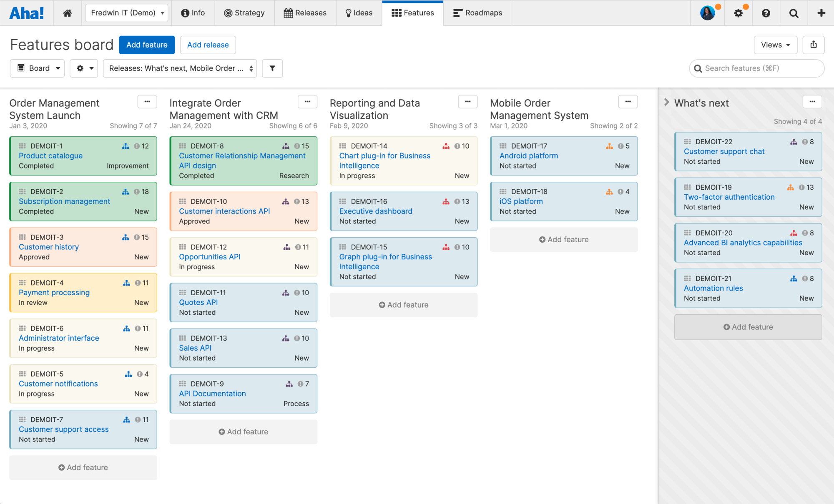Click the score icon on DEMOIT-12 card
Viewport: 834px width, 504px height.
[298, 247]
